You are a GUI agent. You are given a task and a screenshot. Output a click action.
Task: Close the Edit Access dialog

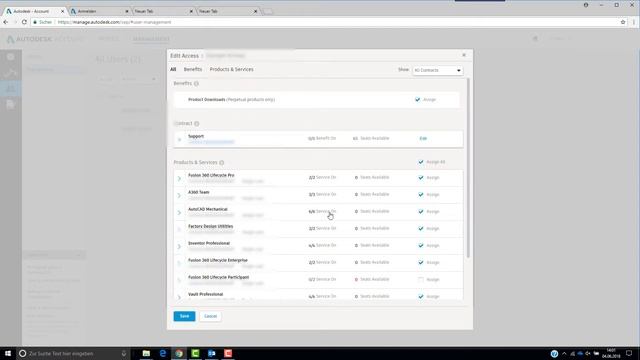pyautogui.click(x=464, y=55)
